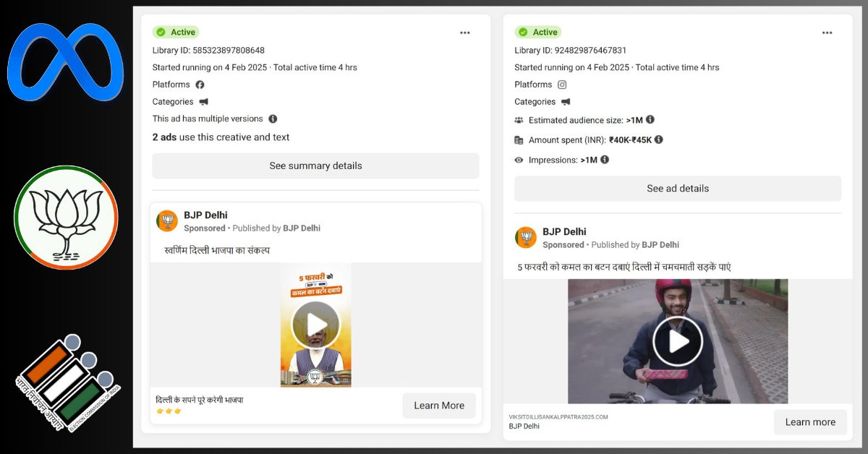Open the three-dot menu on right ad card
This screenshot has width=868, height=454.
(x=827, y=33)
